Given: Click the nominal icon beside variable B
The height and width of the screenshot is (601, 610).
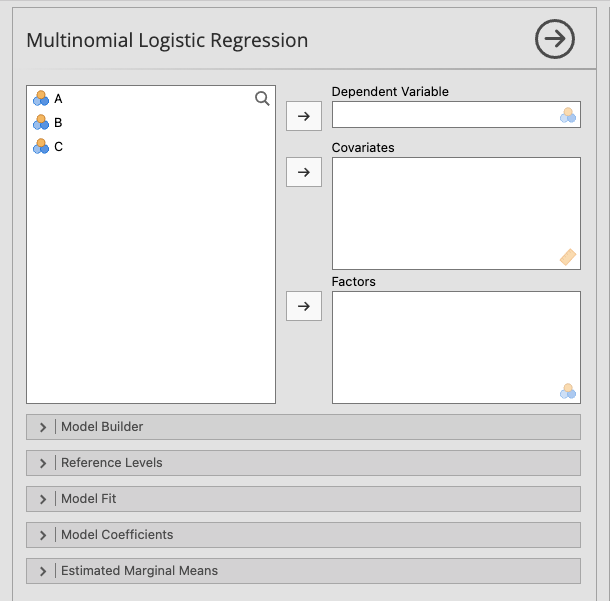Looking at the screenshot, I should (x=41, y=122).
